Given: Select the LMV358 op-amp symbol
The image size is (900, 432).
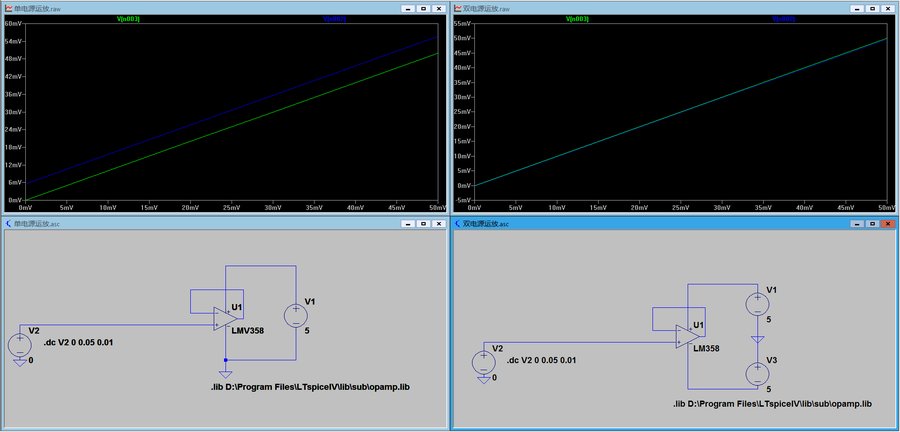Looking at the screenshot, I should [222, 320].
